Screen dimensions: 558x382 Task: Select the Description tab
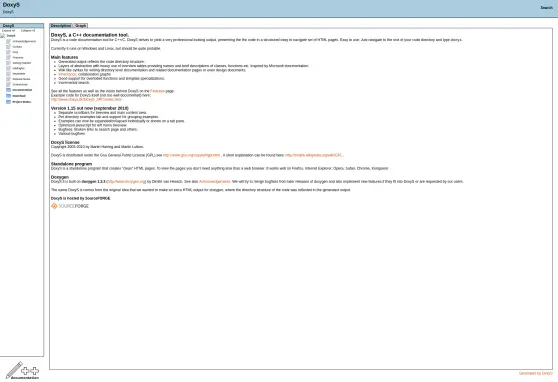(x=61, y=26)
